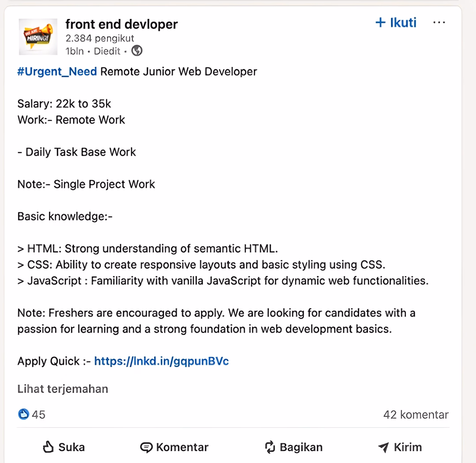Click the Komentar speech bubble icon

click(x=146, y=448)
